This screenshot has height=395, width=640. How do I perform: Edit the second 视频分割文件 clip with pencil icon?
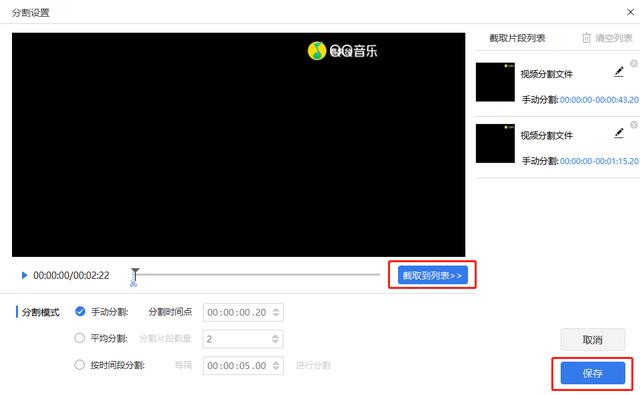619,133
